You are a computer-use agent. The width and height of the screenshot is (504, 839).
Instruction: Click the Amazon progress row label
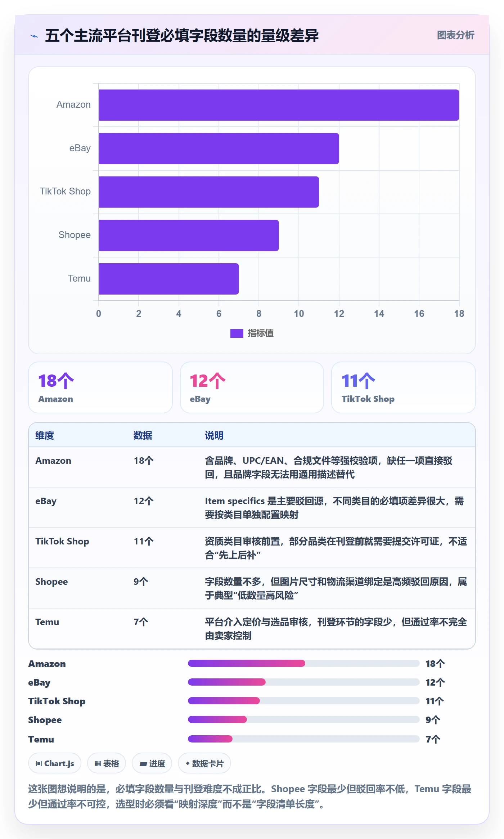pyautogui.click(x=47, y=664)
